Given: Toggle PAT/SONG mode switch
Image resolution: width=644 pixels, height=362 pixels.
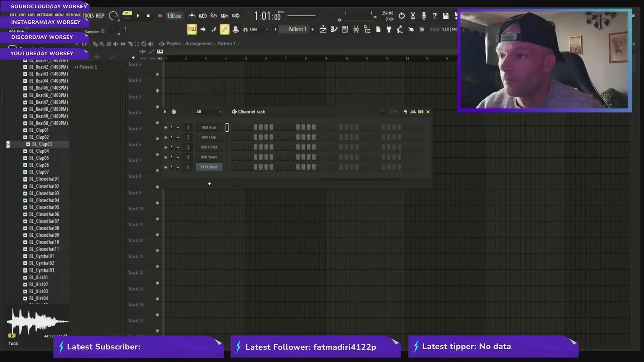Looking at the screenshot, I should point(127,16).
